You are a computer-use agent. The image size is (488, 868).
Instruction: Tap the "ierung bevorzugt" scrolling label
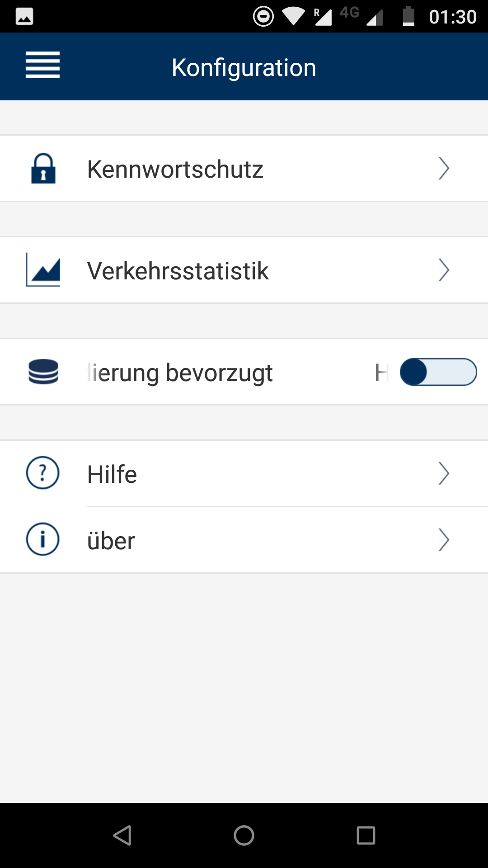(x=181, y=373)
